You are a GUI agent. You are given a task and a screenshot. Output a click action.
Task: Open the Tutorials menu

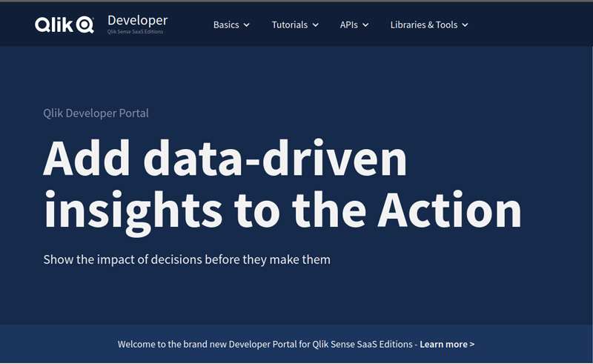pos(290,25)
